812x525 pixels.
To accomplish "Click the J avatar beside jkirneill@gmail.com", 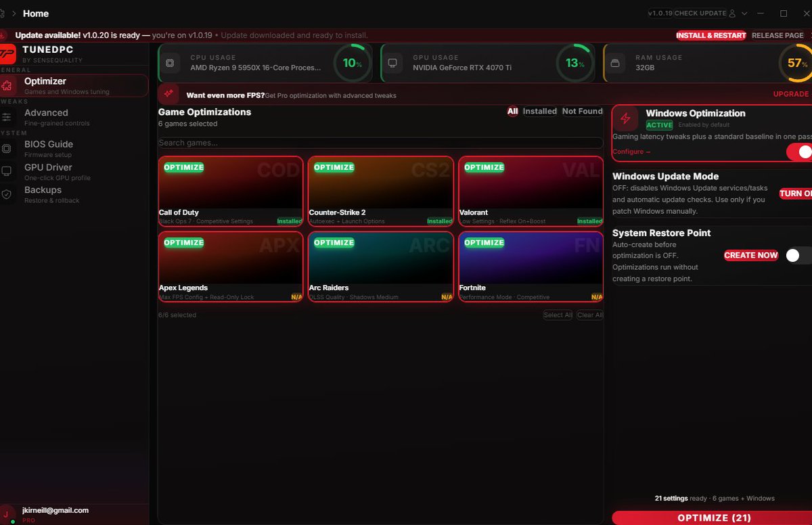I will pos(6,513).
